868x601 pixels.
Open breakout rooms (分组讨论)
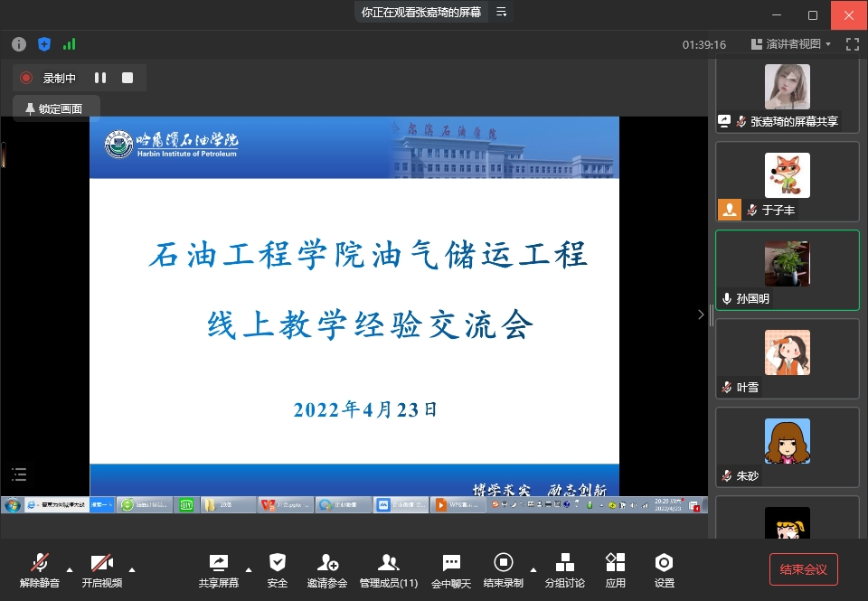[564, 569]
